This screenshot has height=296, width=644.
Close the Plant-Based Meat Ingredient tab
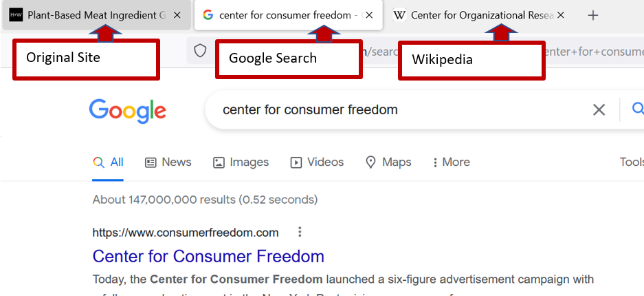pyautogui.click(x=177, y=15)
